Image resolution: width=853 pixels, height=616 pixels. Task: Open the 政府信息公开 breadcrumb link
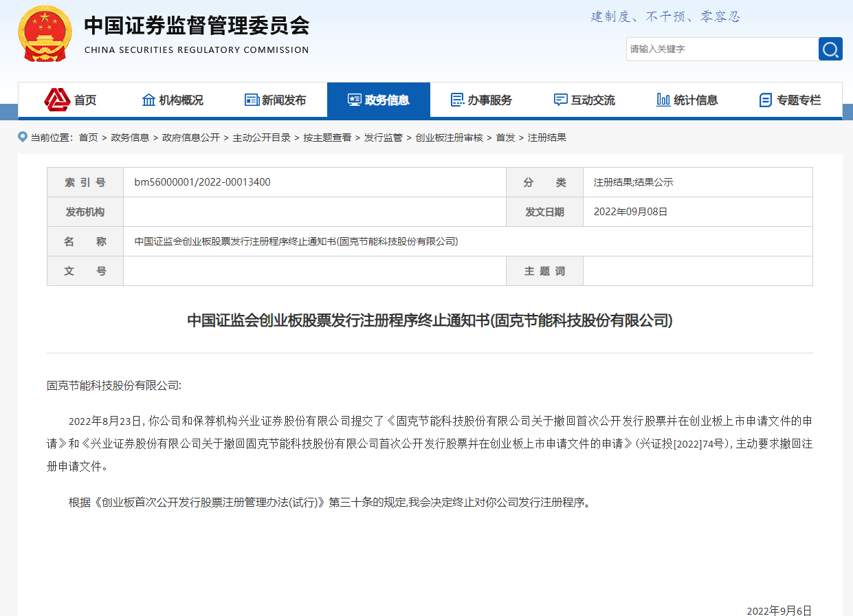(x=190, y=137)
